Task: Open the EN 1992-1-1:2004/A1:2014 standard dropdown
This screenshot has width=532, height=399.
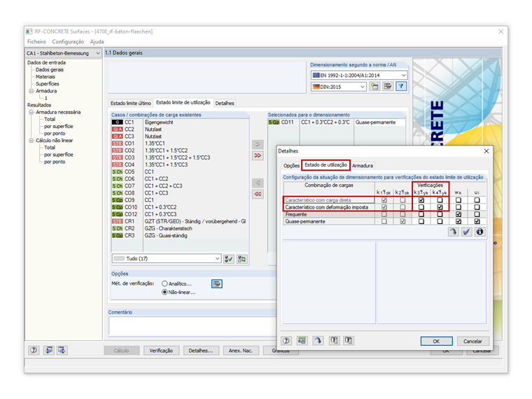Action: pyautogui.click(x=403, y=76)
